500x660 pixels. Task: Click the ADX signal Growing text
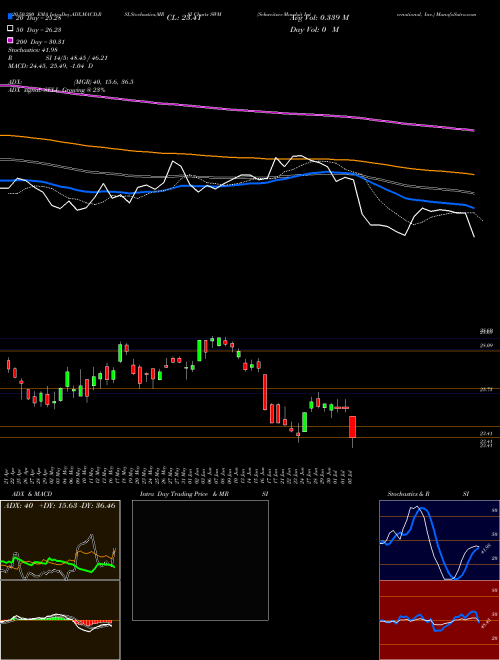coord(56,90)
